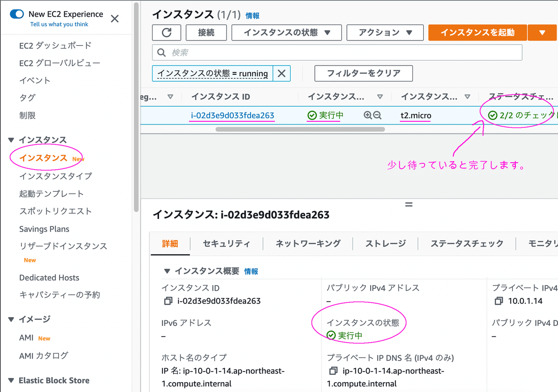The height and width of the screenshot is (392, 558).
Task: Open EC2 ダッシュボード in sidebar
Action: pyautogui.click(x=55, y=46)
